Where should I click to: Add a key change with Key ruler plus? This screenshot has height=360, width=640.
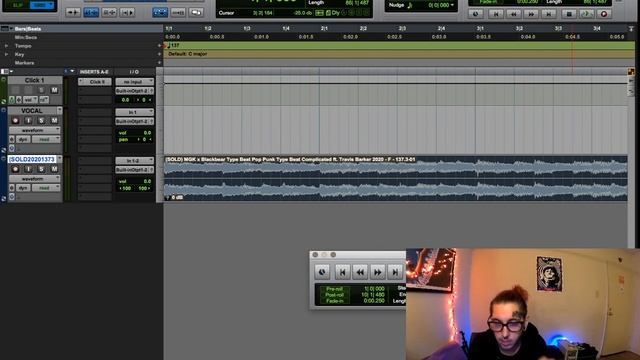[159, 54]
